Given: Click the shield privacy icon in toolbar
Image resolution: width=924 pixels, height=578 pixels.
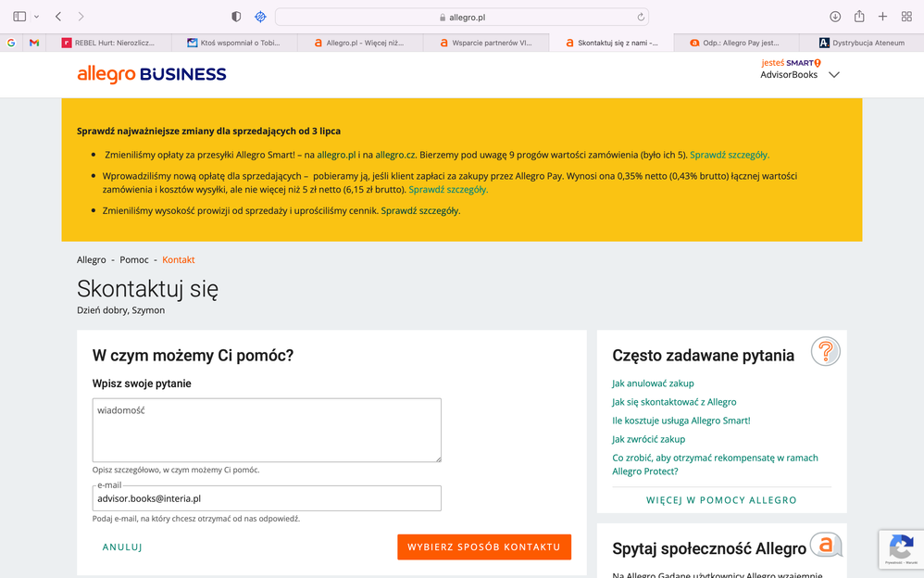Looking at the screenshot, I should click(235, 16).
